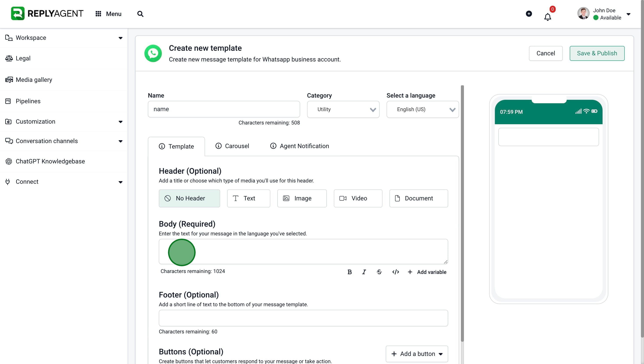
Task: Select the No Header option
Action: tap(189, 198)
